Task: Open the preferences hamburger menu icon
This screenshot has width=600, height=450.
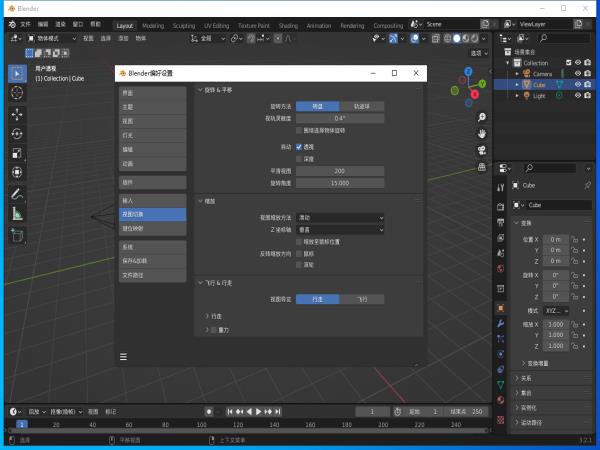Action: 124,355
